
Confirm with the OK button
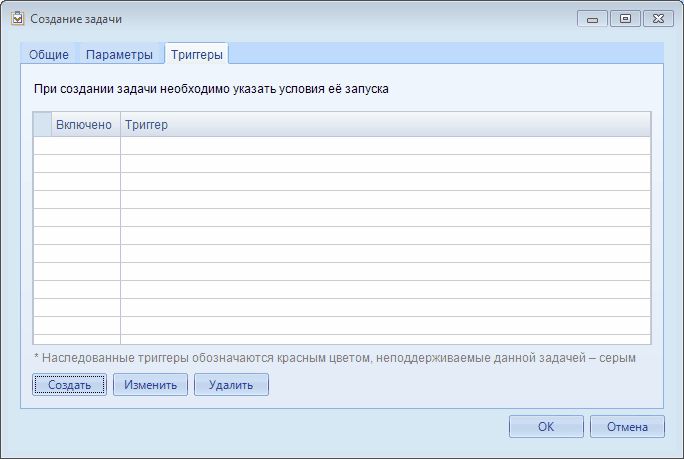click(x=545, y=427)
